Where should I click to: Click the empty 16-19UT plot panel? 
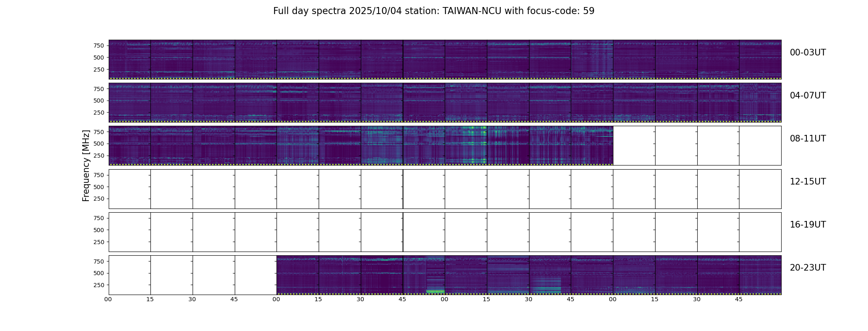coord(445,232)
